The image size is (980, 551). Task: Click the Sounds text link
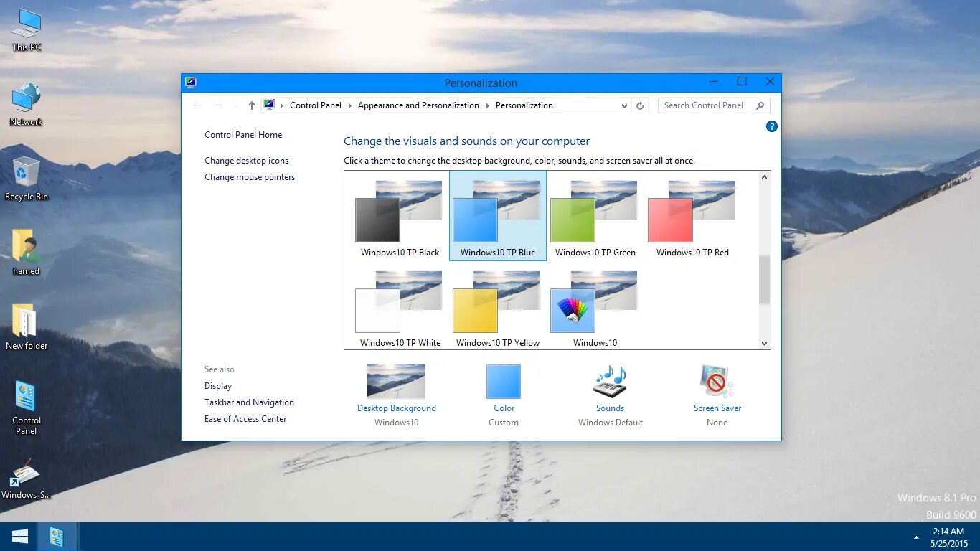(x=610, y=408)
